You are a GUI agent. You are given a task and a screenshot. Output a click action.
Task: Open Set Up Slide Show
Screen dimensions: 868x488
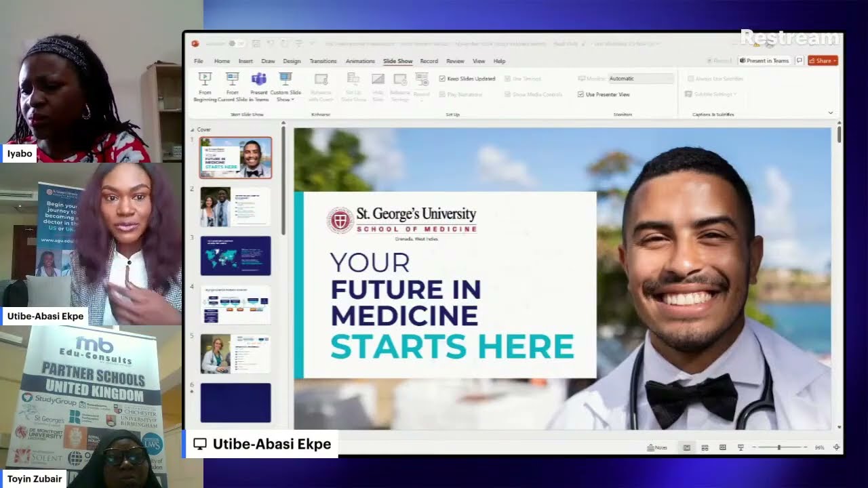click(353, 87)
